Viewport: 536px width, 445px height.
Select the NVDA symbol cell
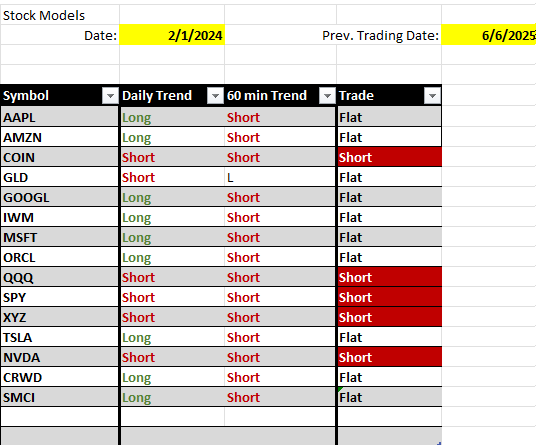tap(59, 357)
